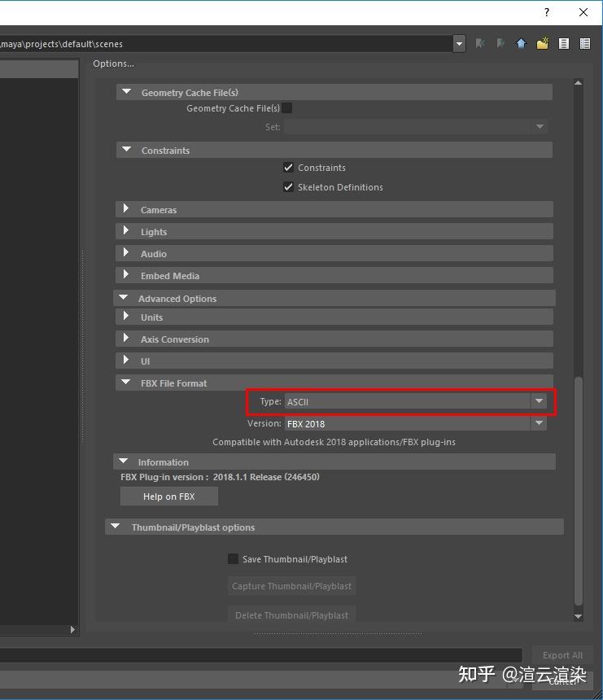This screenshot has height=700, width=603.
Task: Go up one folder level
Action: (x=522, y=43)
